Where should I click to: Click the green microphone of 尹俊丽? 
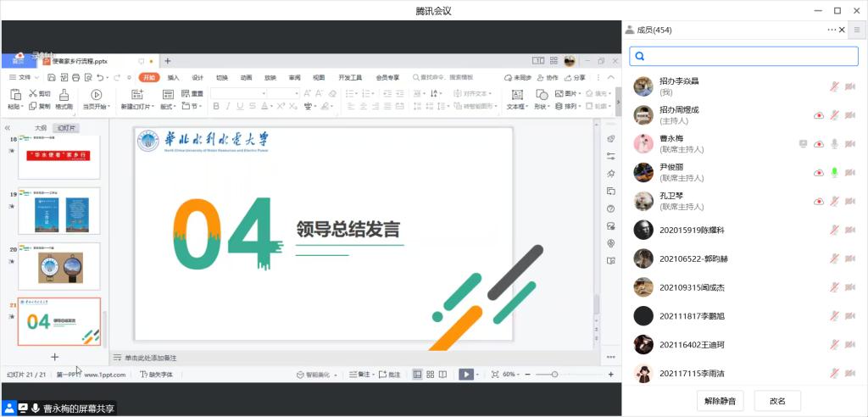[x=834, y=173]
